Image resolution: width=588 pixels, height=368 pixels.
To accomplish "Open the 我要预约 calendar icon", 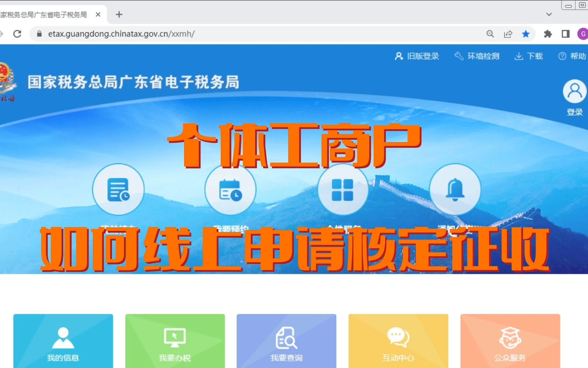I will 230,190.
